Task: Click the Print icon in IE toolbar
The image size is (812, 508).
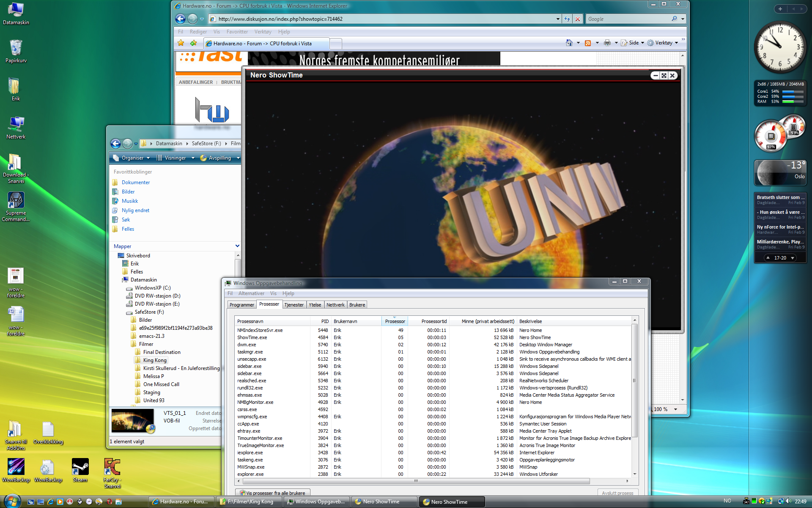Action: click(607, 43)
